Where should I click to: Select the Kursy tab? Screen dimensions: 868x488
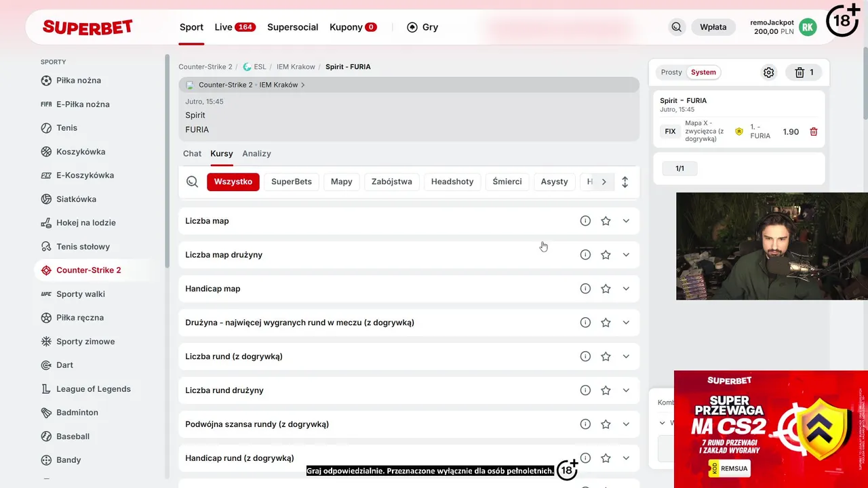coord(222,154)
